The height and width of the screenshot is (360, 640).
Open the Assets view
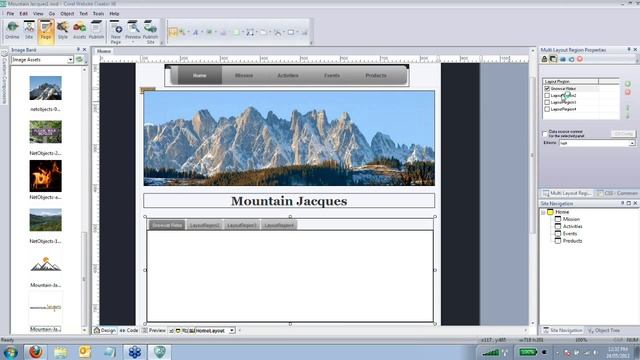pyautogui.click(x=80, y=31)
